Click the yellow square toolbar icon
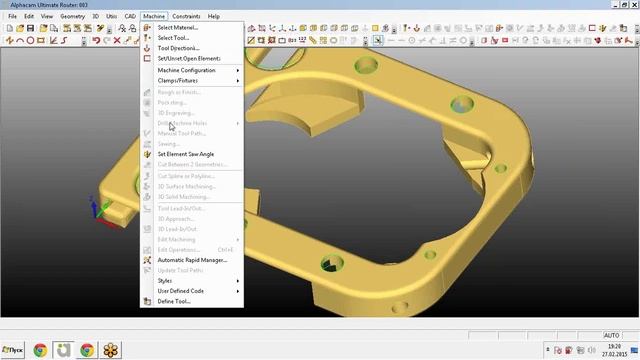 pos(375,28)
